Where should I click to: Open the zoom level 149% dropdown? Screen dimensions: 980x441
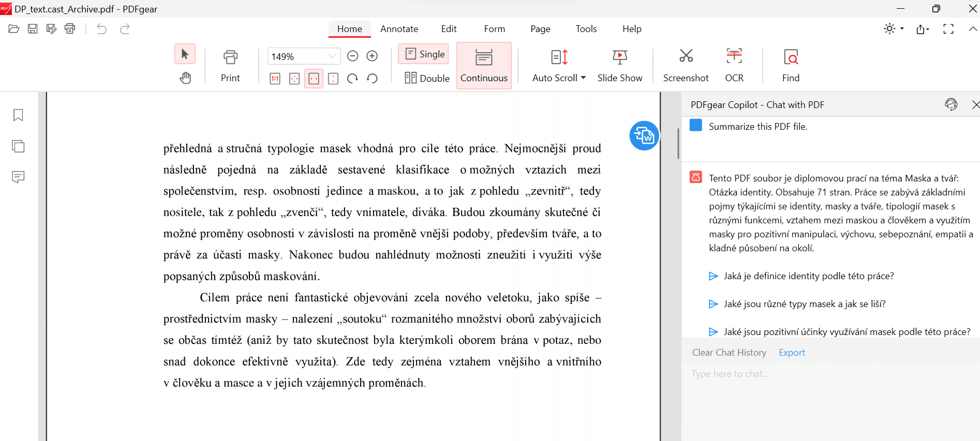tap(332, 56)
